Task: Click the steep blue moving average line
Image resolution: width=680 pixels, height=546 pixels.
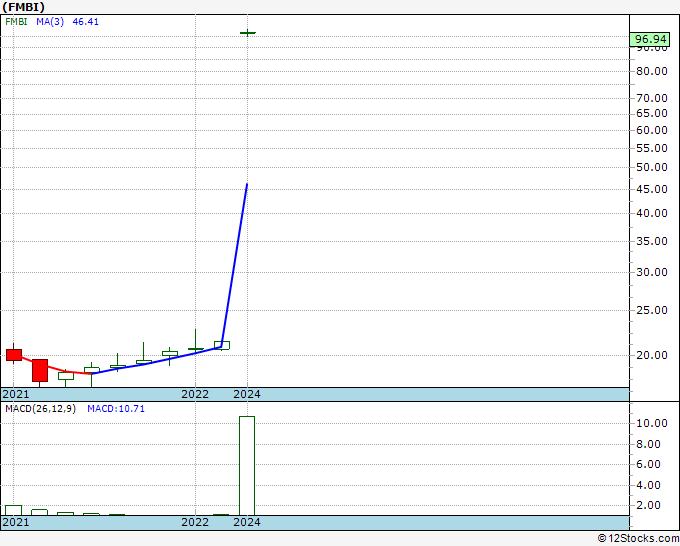Action: pyautogui.click(x=234, y=265)
